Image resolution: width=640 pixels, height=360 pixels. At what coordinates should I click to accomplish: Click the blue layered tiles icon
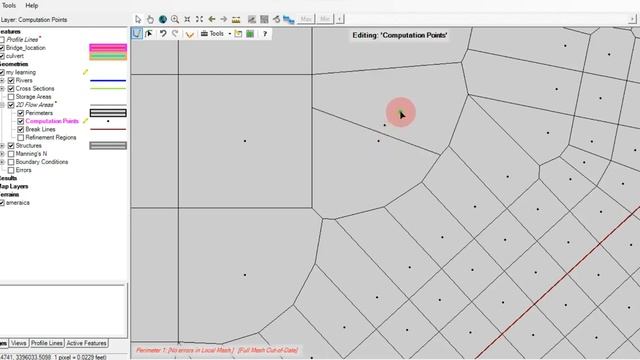(x=289, y=19)
